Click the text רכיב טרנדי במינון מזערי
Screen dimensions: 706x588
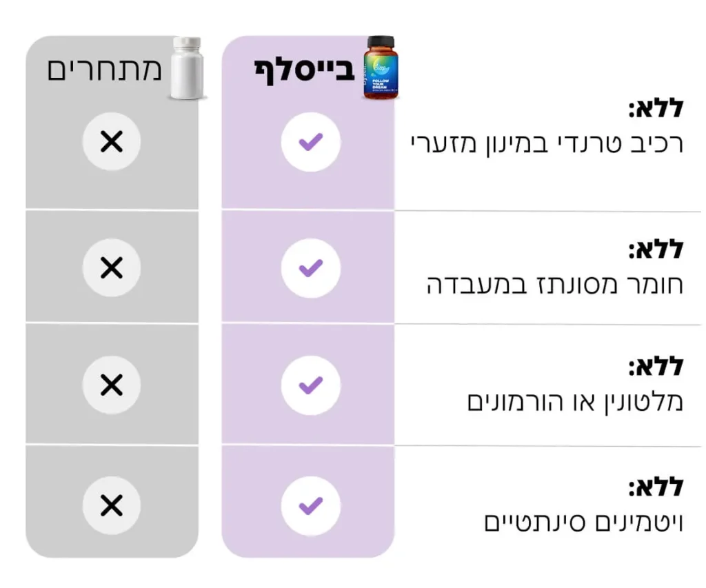(545, 144)
